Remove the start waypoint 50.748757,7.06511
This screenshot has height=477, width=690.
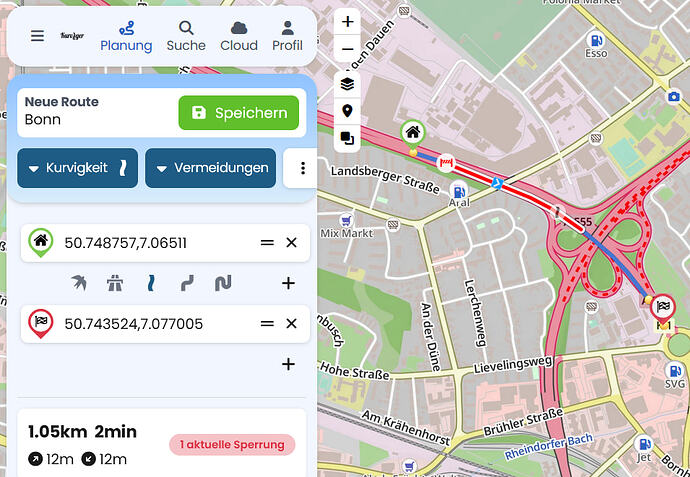pos(291,242)
